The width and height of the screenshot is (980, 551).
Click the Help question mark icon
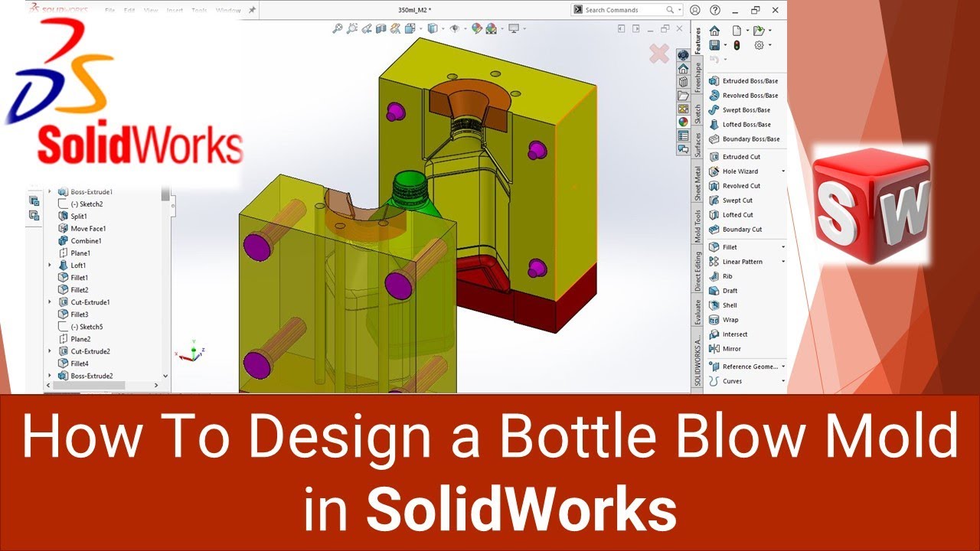point(714,10)
